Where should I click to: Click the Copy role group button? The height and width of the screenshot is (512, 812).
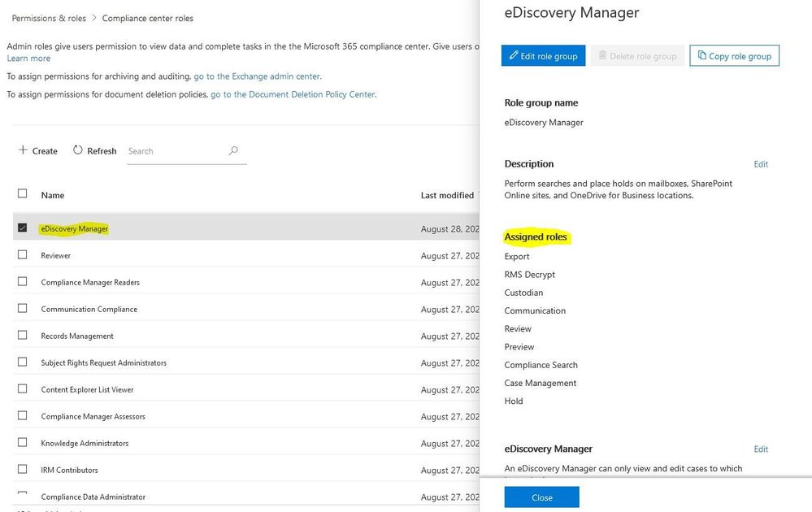click(734, 55)
